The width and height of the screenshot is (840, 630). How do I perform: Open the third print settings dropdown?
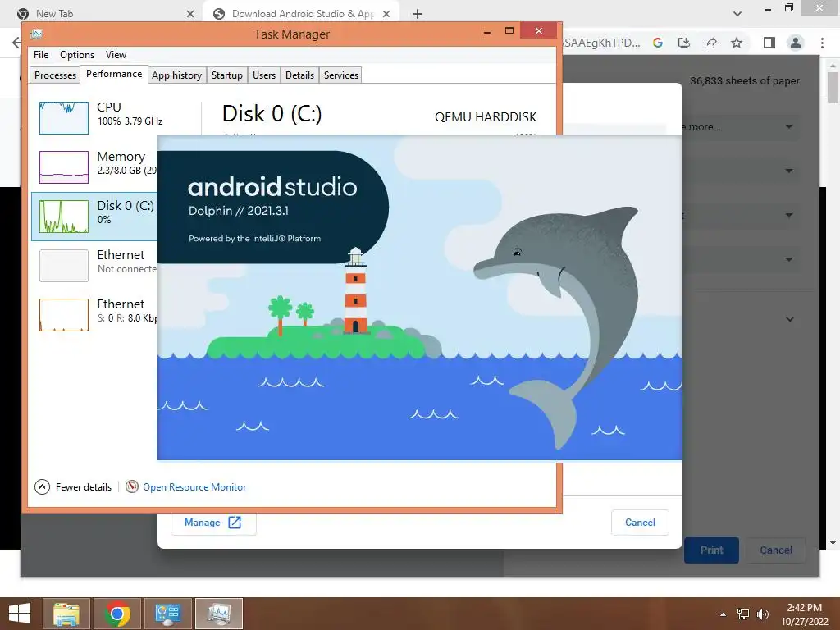tap(742, 216)
